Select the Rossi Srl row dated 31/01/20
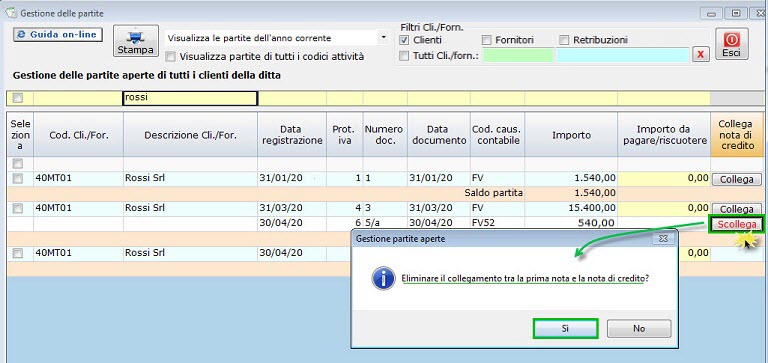Viewport: 768px width, 363px height. (18, 179)
